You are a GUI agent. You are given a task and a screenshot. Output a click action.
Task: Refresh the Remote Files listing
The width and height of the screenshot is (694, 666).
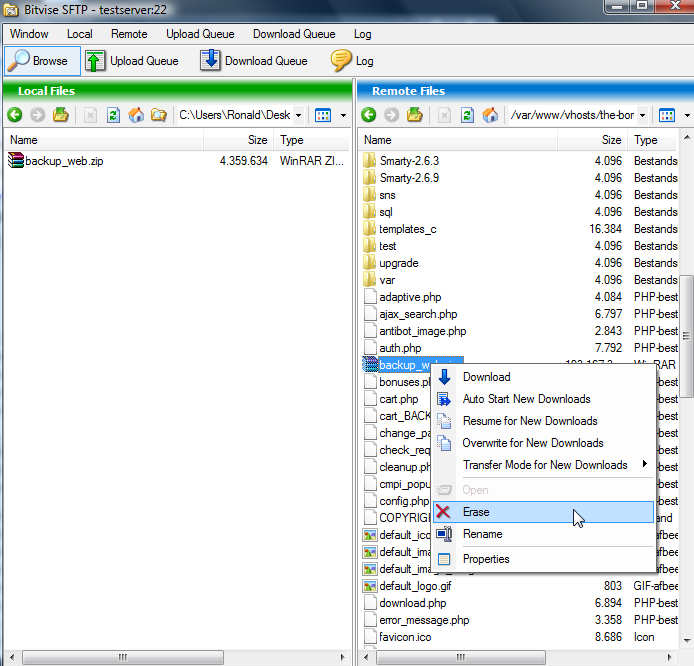pos(467,115)
